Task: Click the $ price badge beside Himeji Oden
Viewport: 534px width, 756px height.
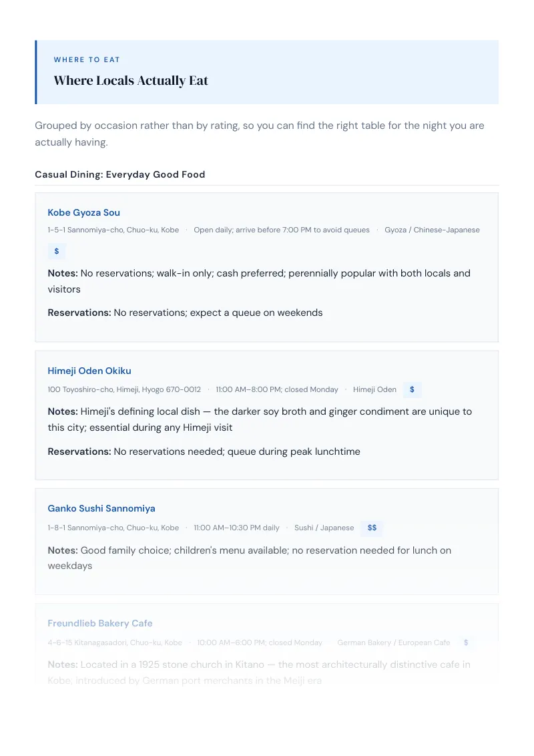Action: 412,389
